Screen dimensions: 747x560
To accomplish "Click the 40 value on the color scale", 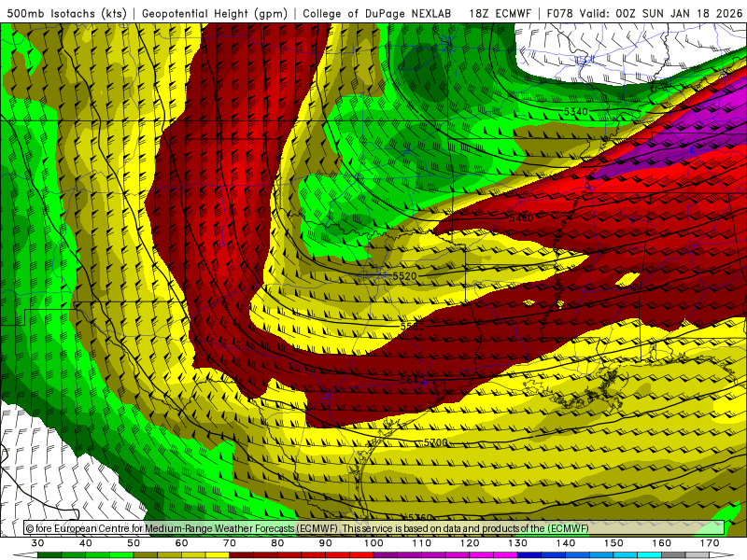I will coord(86,543).
